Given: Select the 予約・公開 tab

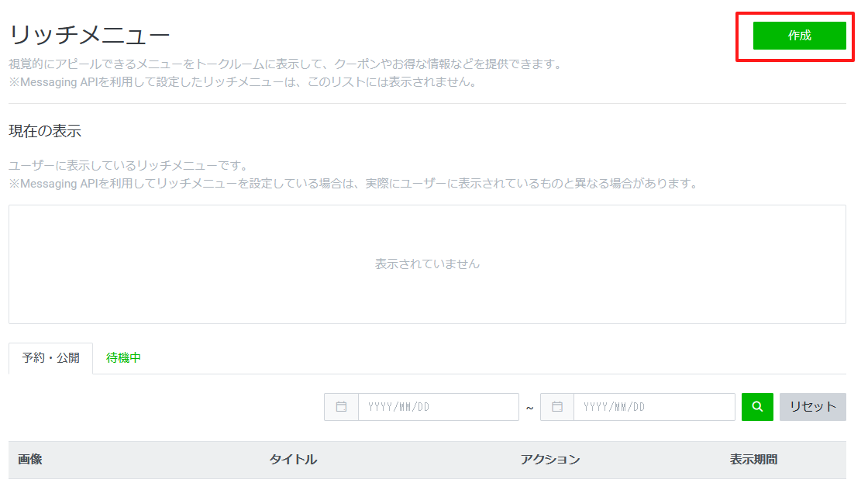Looking at the screenshot, I should (50, 358).
